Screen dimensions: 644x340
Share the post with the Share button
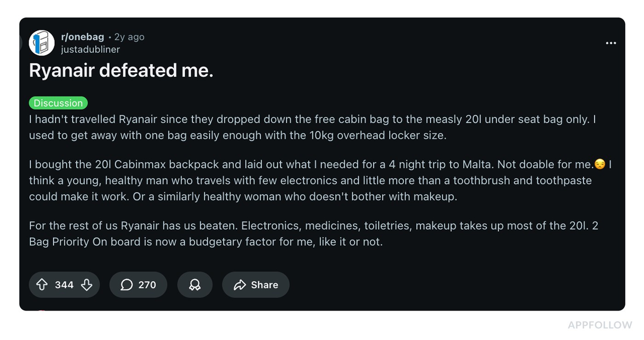pyautogui.click(x=256, y=285)
